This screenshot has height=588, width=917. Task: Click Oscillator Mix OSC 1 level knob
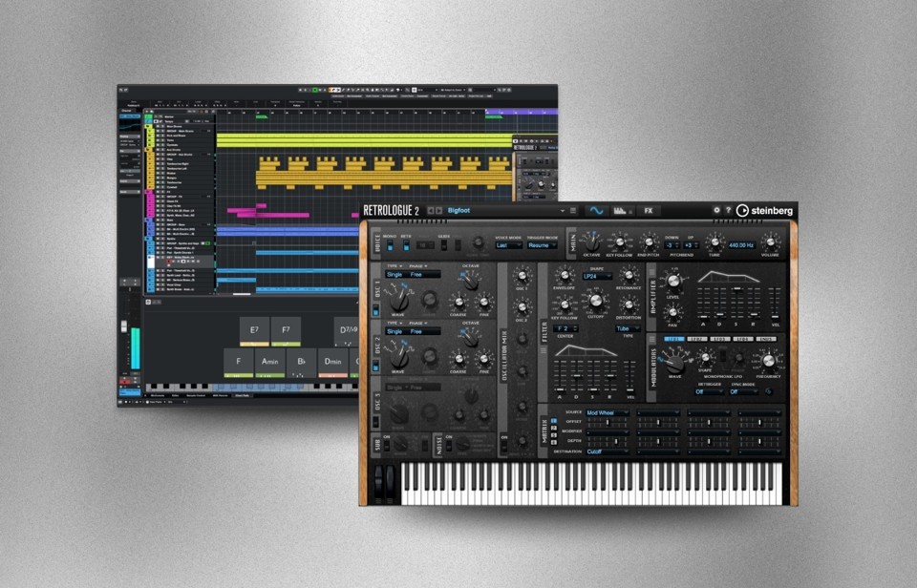click(x=522, y=275)
